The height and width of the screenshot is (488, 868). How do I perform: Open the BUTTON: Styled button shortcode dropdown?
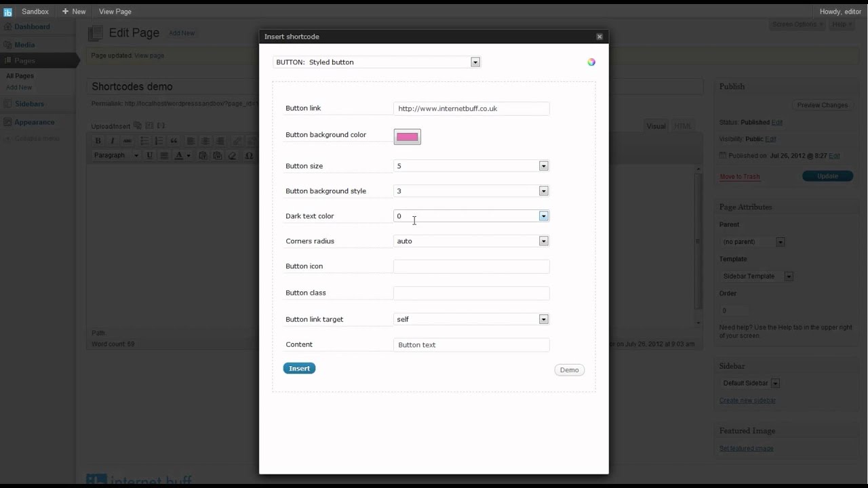click(376, 62)
